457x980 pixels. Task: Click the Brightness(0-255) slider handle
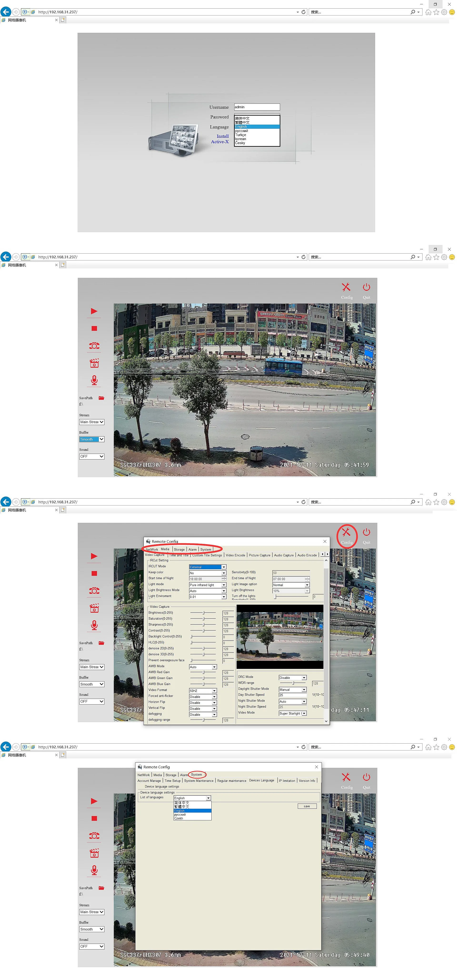204,613
